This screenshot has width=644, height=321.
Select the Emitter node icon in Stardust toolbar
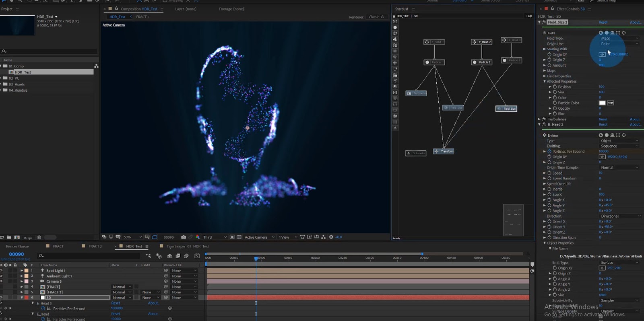(x=395, y=22)
